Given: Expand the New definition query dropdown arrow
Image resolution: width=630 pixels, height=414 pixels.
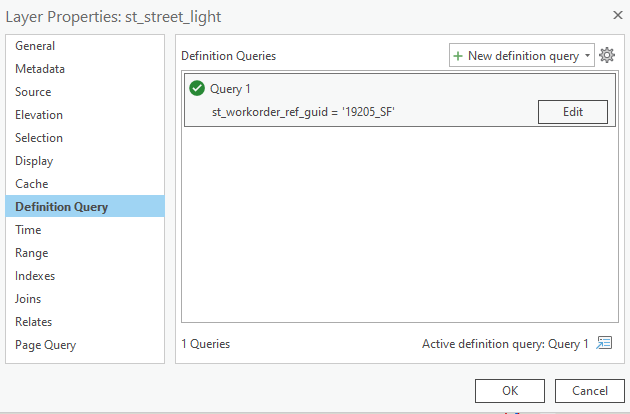Looking at the screenshot, I should [588, 56].
